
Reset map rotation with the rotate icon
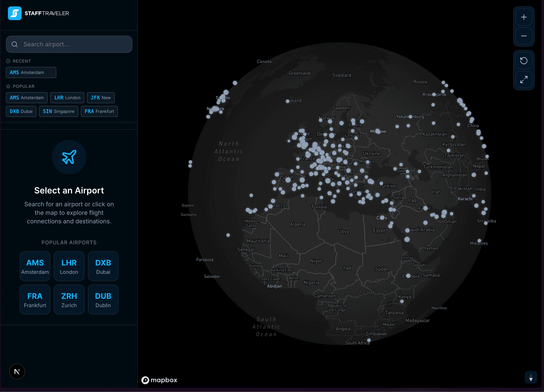pos(524,60)
